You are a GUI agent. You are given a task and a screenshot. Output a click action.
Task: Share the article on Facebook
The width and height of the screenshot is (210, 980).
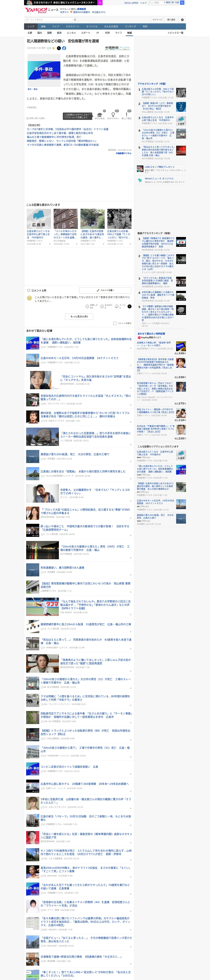point(64,48)
